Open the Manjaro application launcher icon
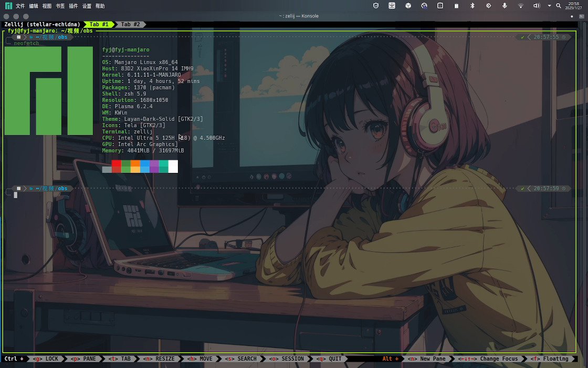This screenshot has height=368, width=588. pyautogui.click(x=8, y=6)
